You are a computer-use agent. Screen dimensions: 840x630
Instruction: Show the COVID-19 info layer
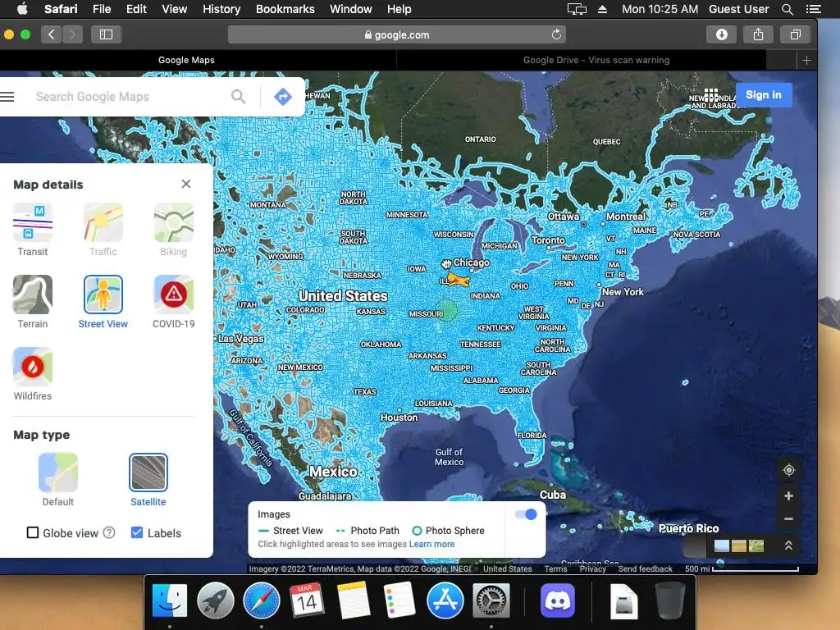tap(174, 302)
